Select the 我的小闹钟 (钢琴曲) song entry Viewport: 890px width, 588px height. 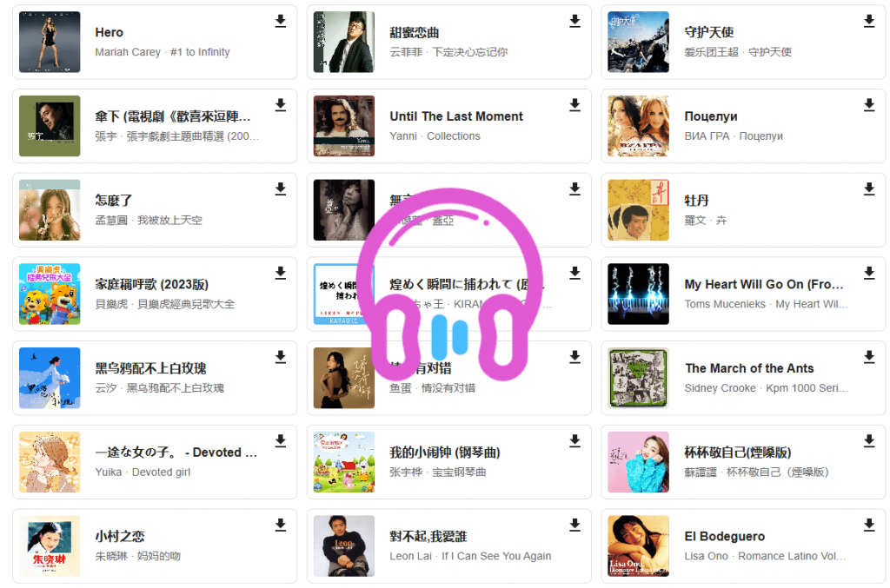point(449,462)
